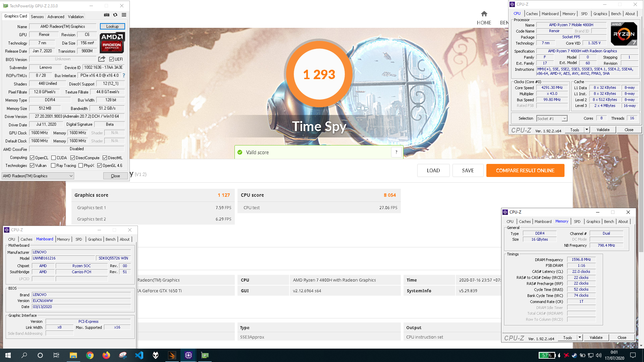Click the 57% battery tray indicator

pyautogui.click(x=547, y=355)
